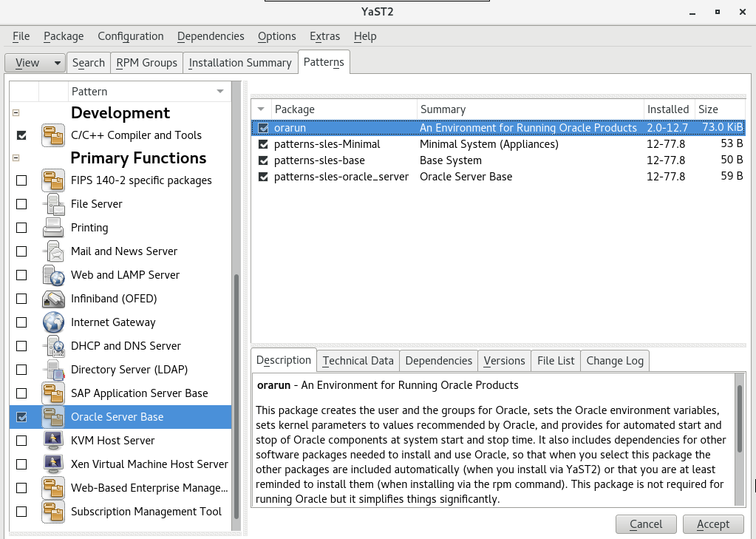756x539 pixels.
Task: Uncheck the C/C++ Compiler and Tools pattern
Action: 21,135
